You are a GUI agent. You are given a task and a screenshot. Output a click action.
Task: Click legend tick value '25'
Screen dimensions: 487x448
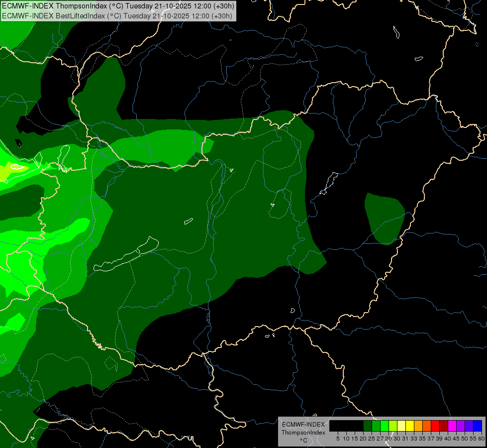point(372,439)
